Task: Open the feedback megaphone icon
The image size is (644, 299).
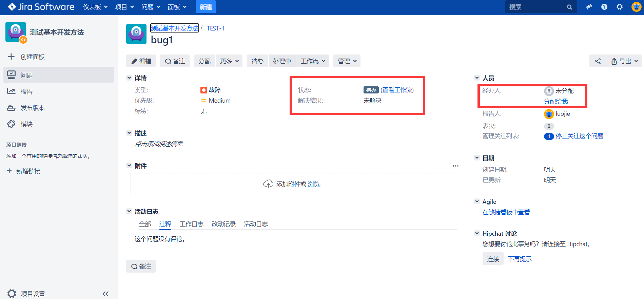Action: [x=589, y=7]
